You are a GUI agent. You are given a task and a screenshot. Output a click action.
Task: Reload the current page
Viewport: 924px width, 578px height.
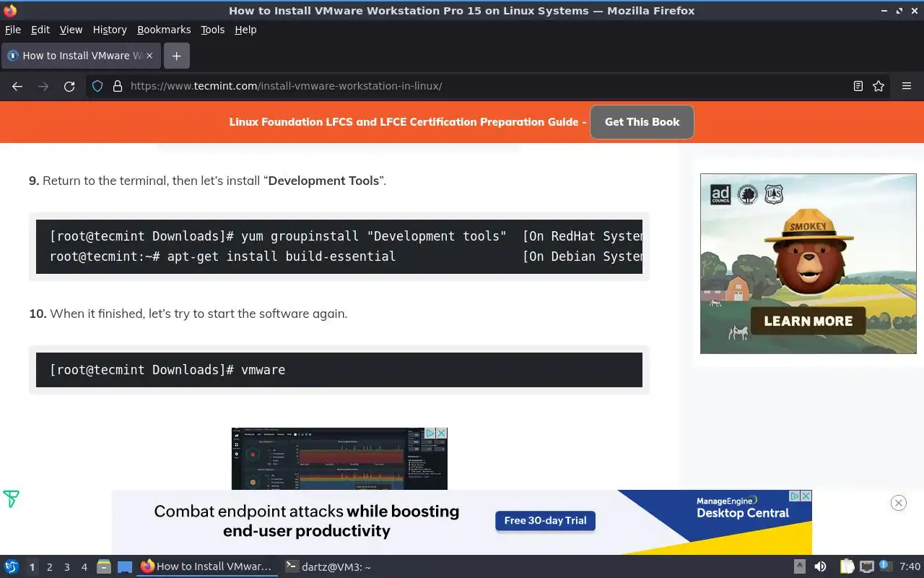(x=69, y=86)
